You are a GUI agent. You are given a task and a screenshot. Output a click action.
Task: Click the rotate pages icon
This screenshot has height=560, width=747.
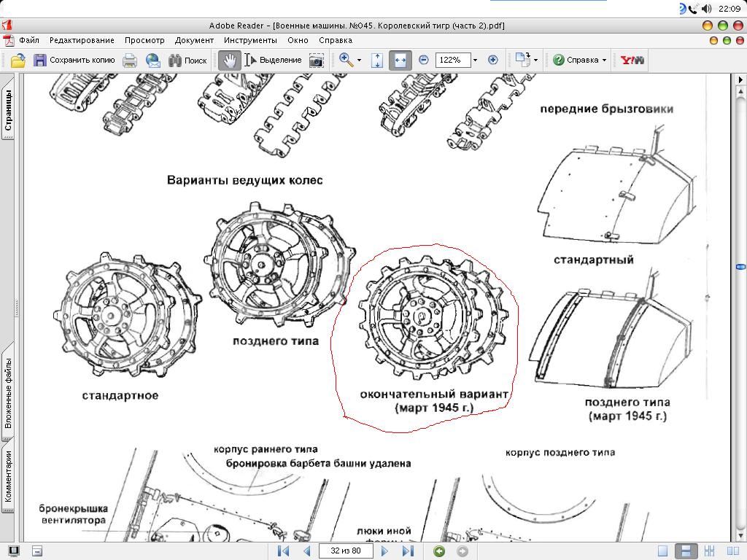point(522,60)
